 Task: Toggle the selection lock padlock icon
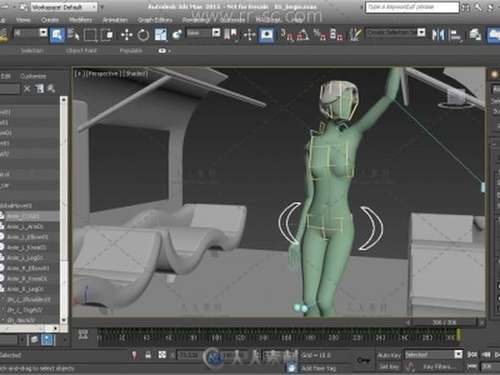148,355
